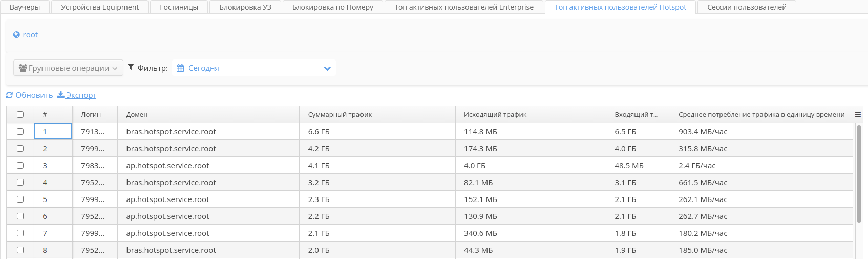Sort by Суммарный трафик column header
This screenshot has height=260, width=868.
coord(340,115)
